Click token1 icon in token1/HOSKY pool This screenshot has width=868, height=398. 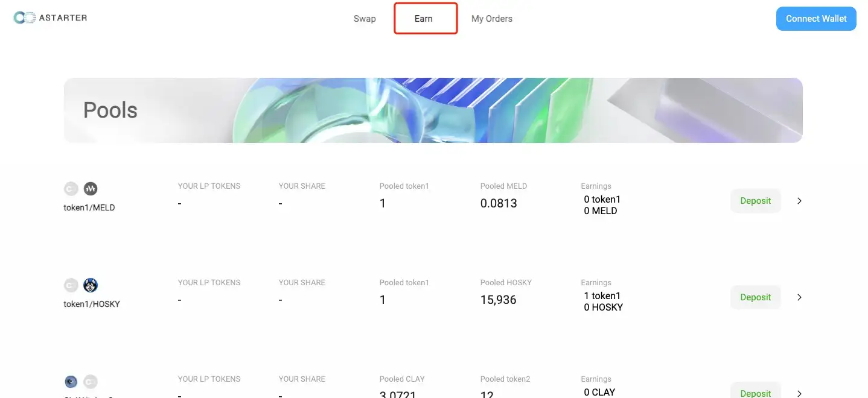71,285
